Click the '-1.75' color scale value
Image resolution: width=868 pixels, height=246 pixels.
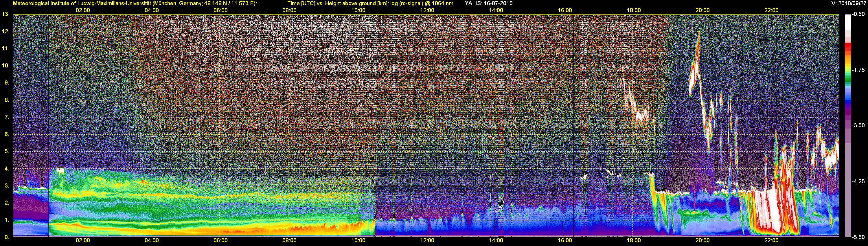[x=858, y=70]
